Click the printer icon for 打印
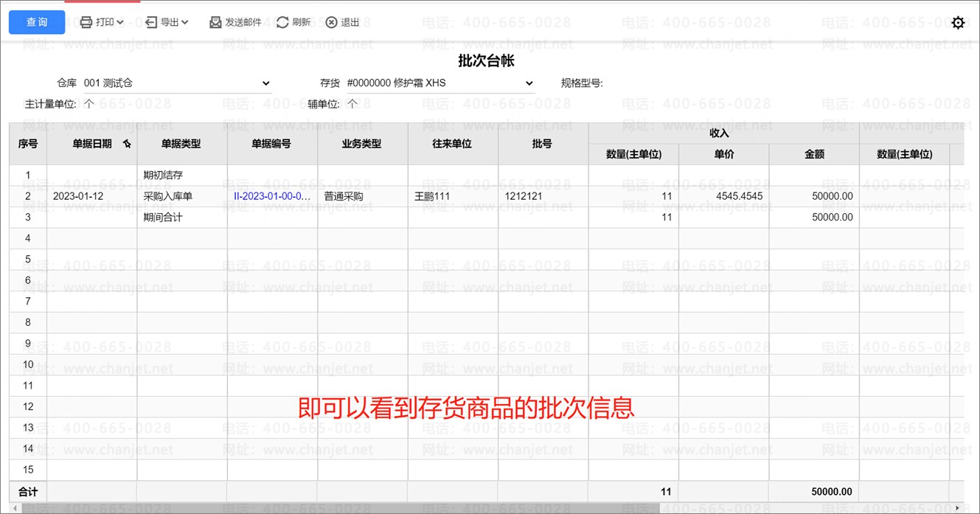 point(86,22)
